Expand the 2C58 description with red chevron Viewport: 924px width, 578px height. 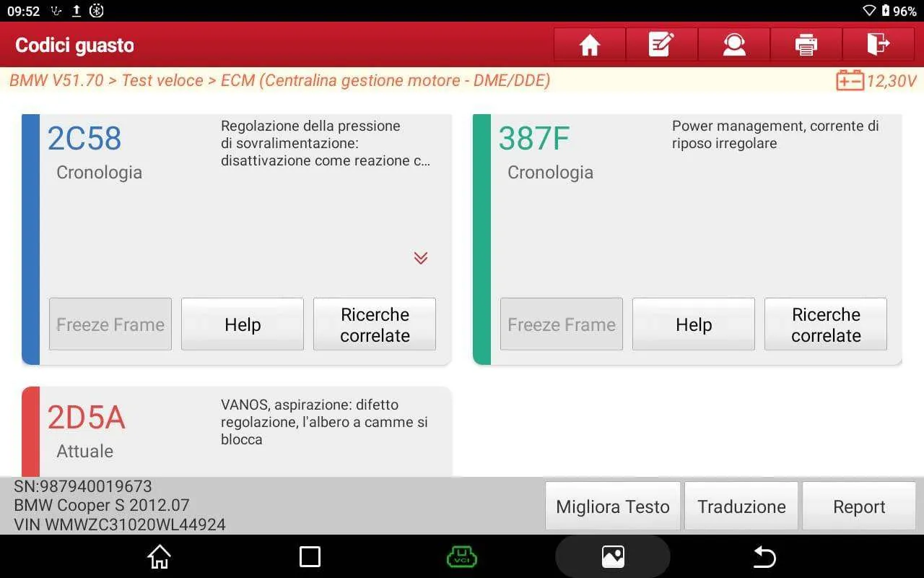[421, 258]
